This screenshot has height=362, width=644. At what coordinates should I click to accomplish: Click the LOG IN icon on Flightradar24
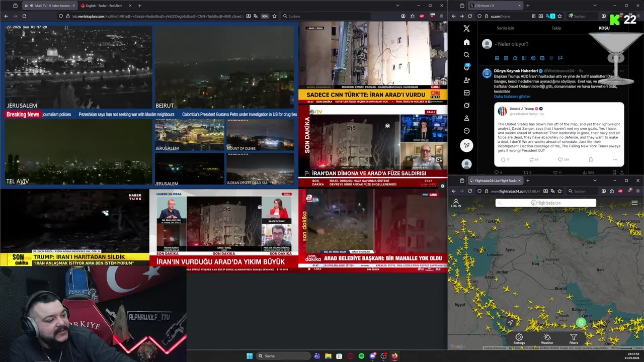(456, 203)
